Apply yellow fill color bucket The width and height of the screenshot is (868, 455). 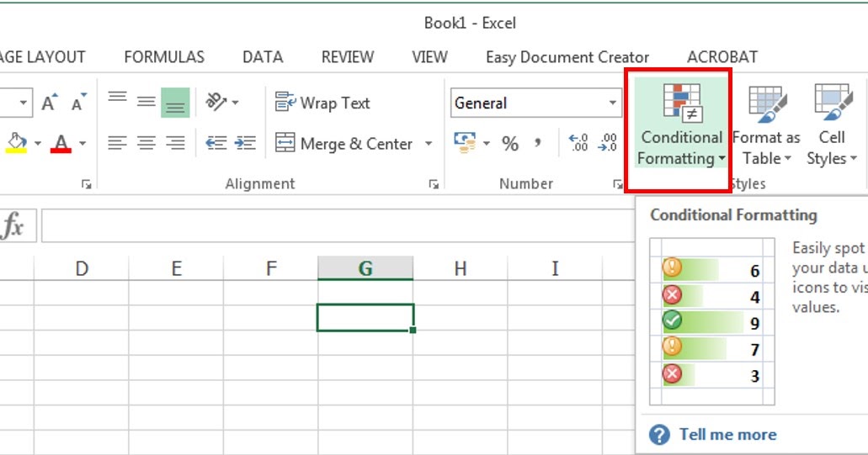pyautogui.click(x=17, y=144)
